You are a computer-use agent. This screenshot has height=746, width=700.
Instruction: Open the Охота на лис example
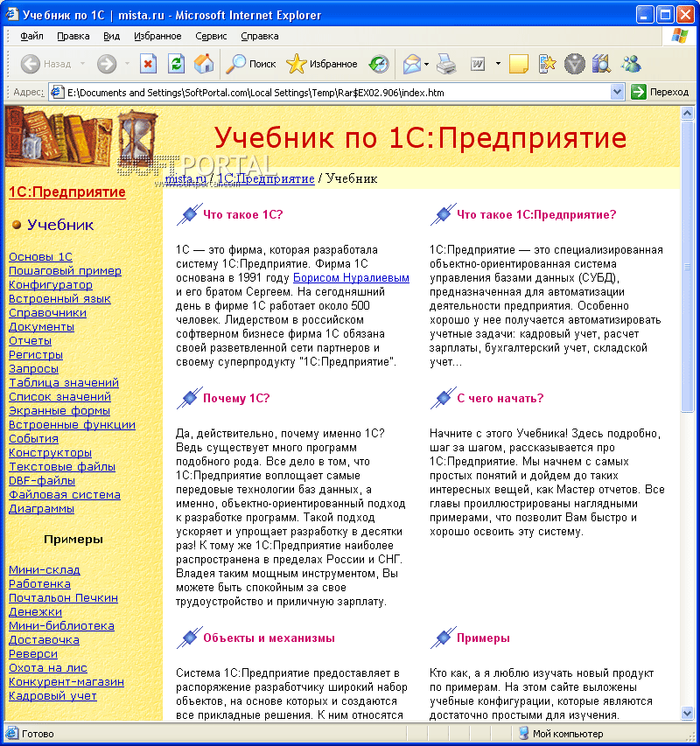pyautogui.click(x=47, y=668)
